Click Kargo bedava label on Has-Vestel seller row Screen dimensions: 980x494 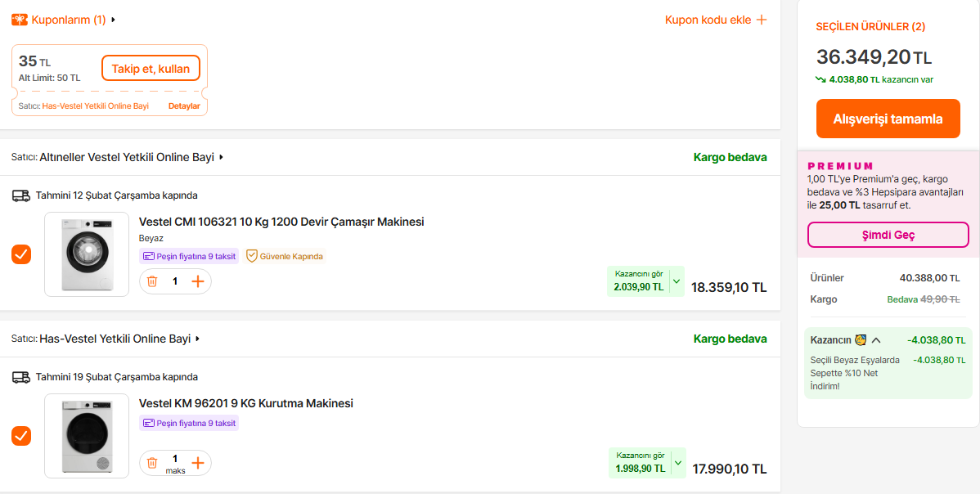tap(730, 339)
